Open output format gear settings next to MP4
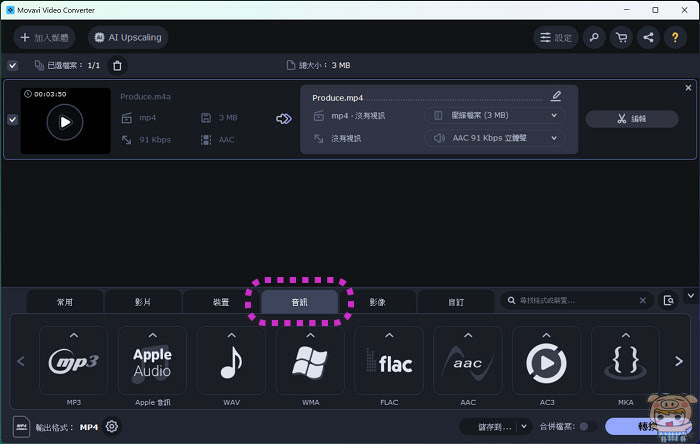Screen dimensions: 700x444 (x=112, y=427)
